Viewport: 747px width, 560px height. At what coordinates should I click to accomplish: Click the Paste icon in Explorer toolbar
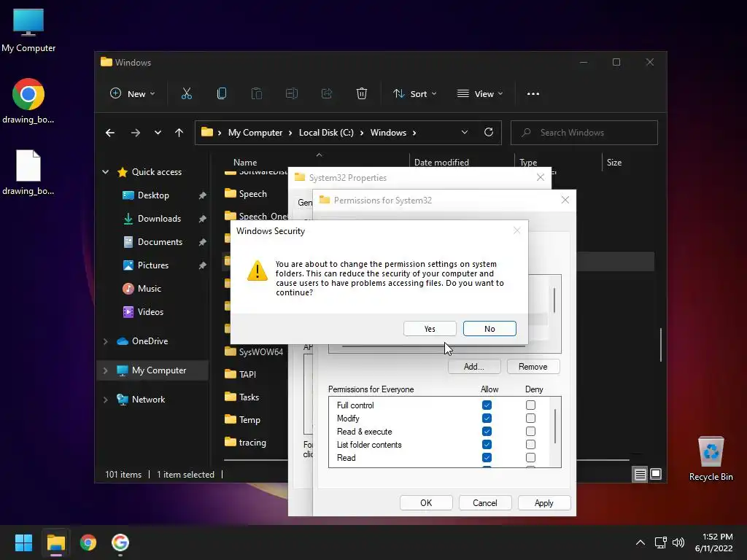pos(256,94)
